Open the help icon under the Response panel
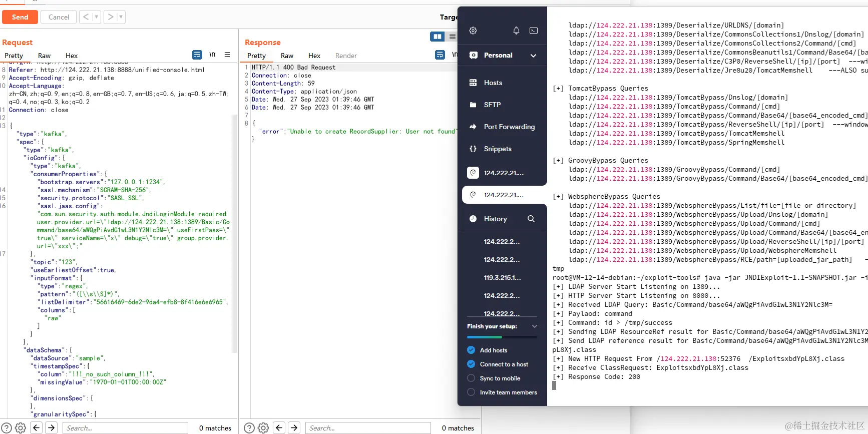The image size is (868, 434). [249, 428]
